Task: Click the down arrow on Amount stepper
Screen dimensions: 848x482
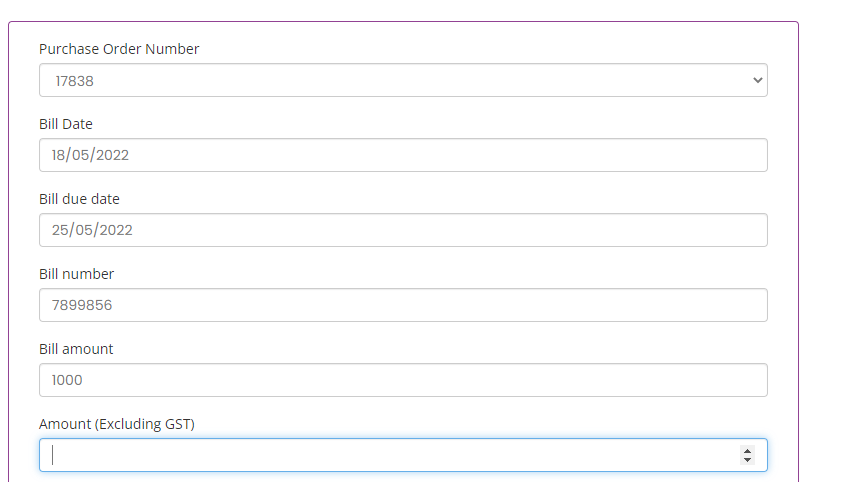Action: (747, 459)
